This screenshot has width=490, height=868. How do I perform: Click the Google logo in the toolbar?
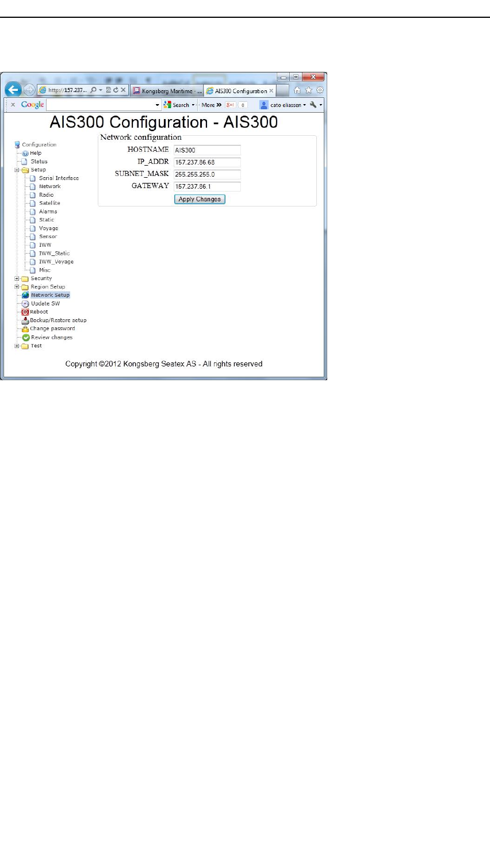32,105
